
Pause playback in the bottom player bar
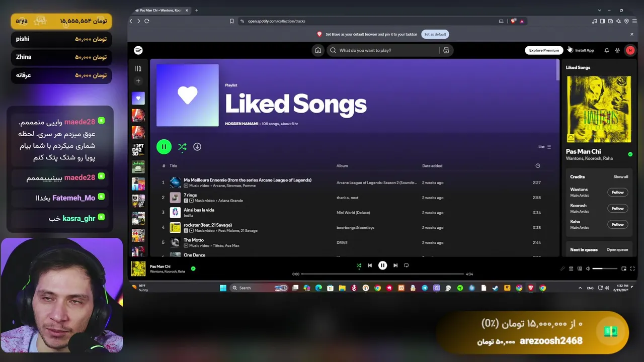tap(382, 265)
